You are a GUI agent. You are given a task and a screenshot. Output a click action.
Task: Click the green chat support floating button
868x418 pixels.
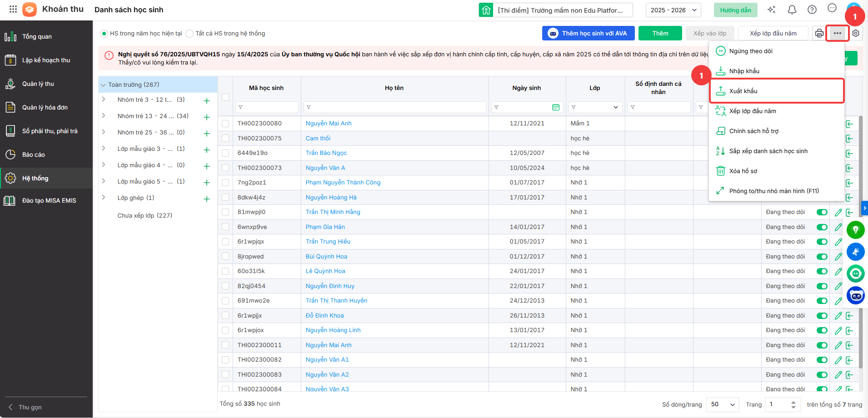pos(856,274)
